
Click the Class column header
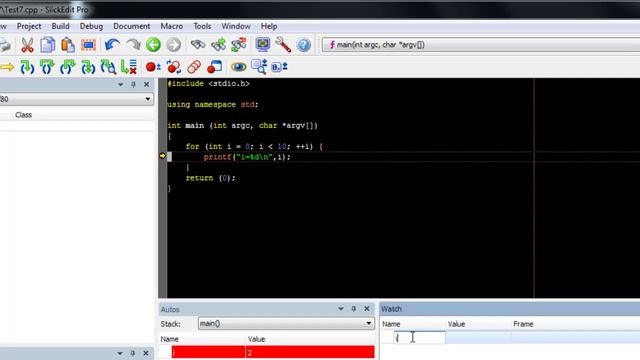[24, 115]
